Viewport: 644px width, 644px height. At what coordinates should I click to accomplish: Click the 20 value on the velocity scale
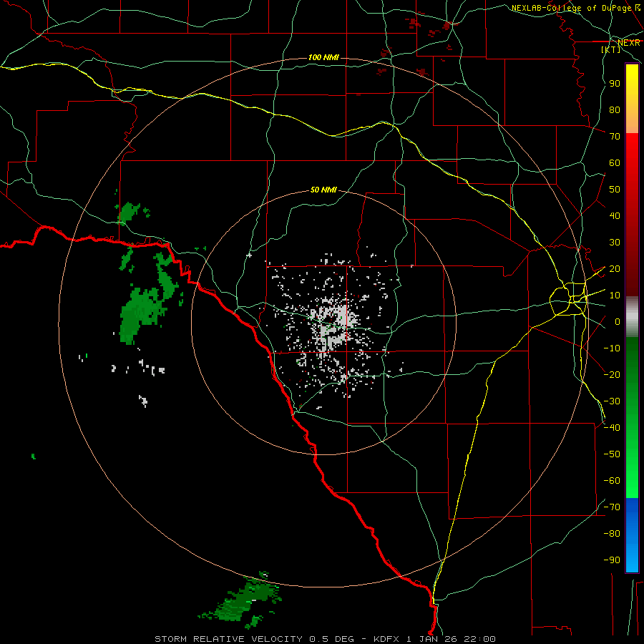click(x=615, y=268)
